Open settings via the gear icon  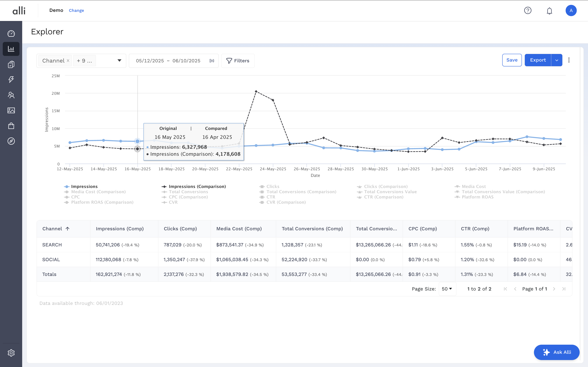click(11, 353)
